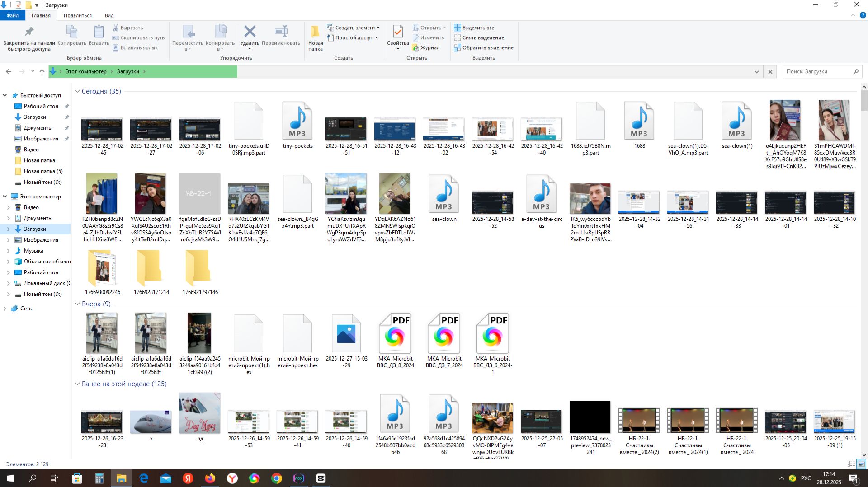Switch to the Главная ribbon tab
Screen dimensions: 868x487
pyautogui.click(x=41, y=15)
